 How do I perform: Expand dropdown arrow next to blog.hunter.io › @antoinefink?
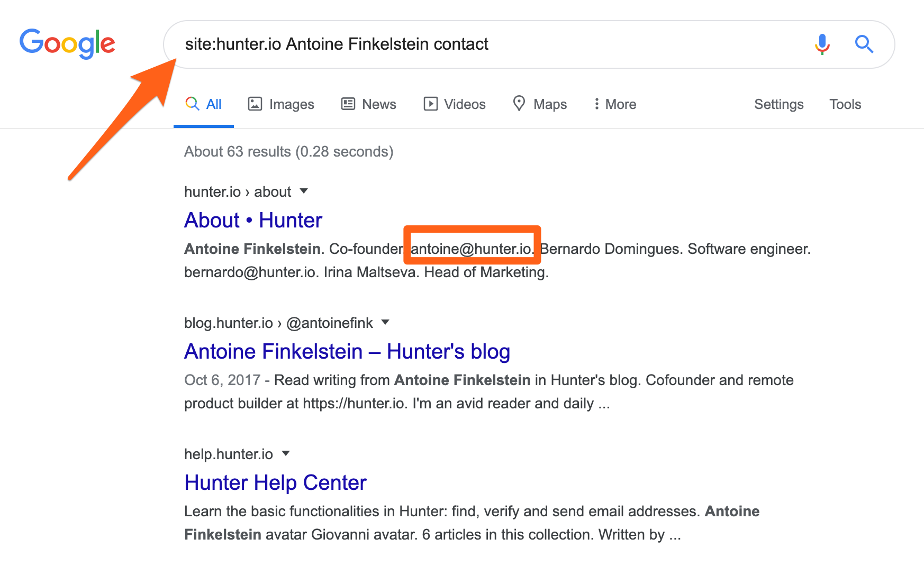[385, 322]
